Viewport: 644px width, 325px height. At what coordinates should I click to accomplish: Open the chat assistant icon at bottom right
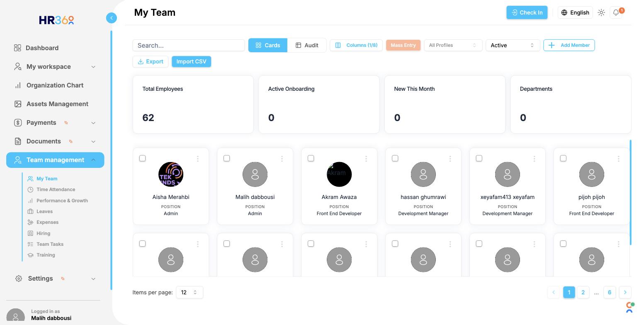[629, 307]
